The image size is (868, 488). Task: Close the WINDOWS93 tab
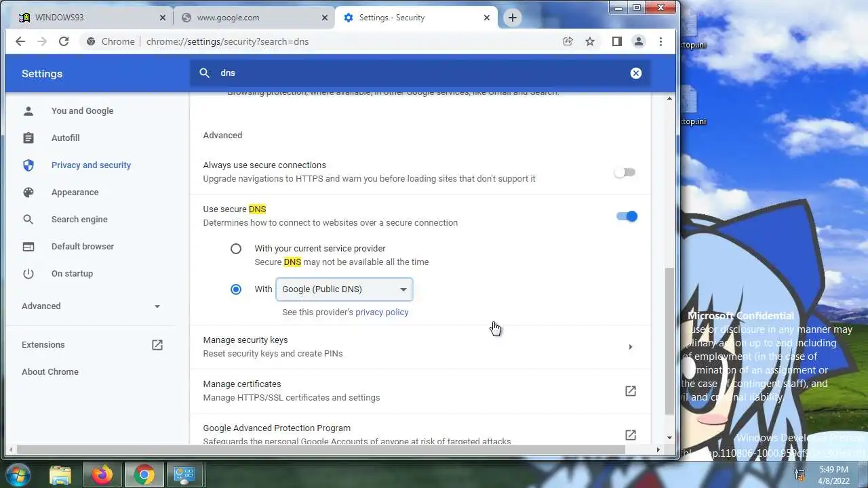coord(163,18)
